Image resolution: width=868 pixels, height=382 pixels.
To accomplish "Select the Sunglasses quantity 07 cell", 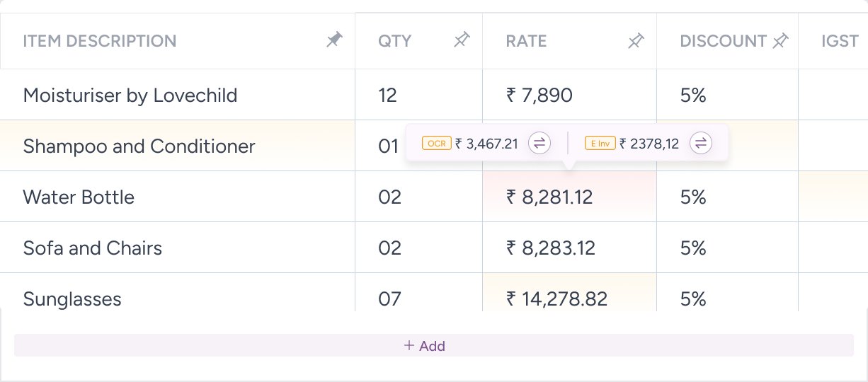I will [389, 299].
